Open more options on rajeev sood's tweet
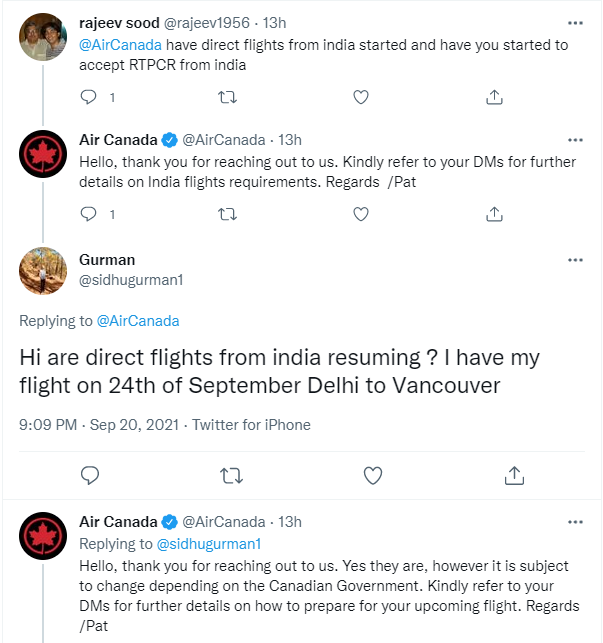Image resolution: width=603 pixels, height=643 pixels. (x=575, y=22)
